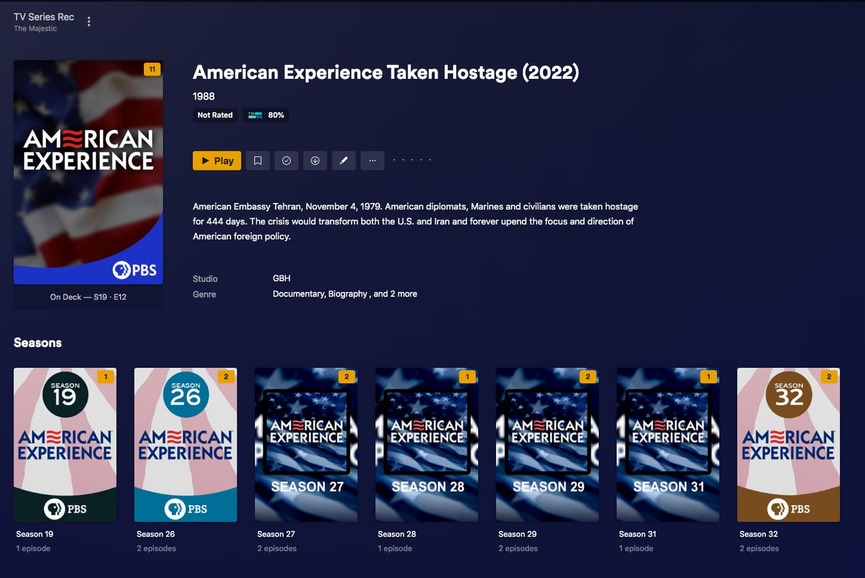Open the Biography genre link
Screen dimensions: 865x578
[x=348, y=294]
